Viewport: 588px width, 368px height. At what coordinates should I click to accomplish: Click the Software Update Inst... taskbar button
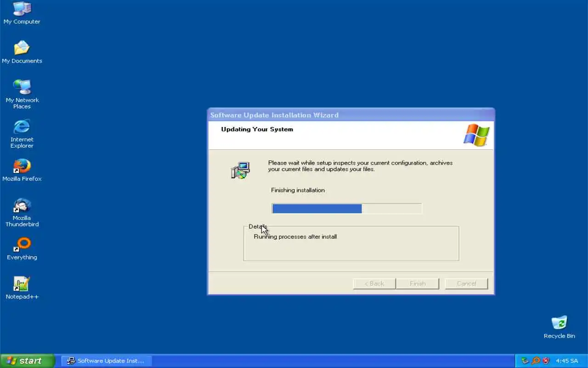[106, 361]
